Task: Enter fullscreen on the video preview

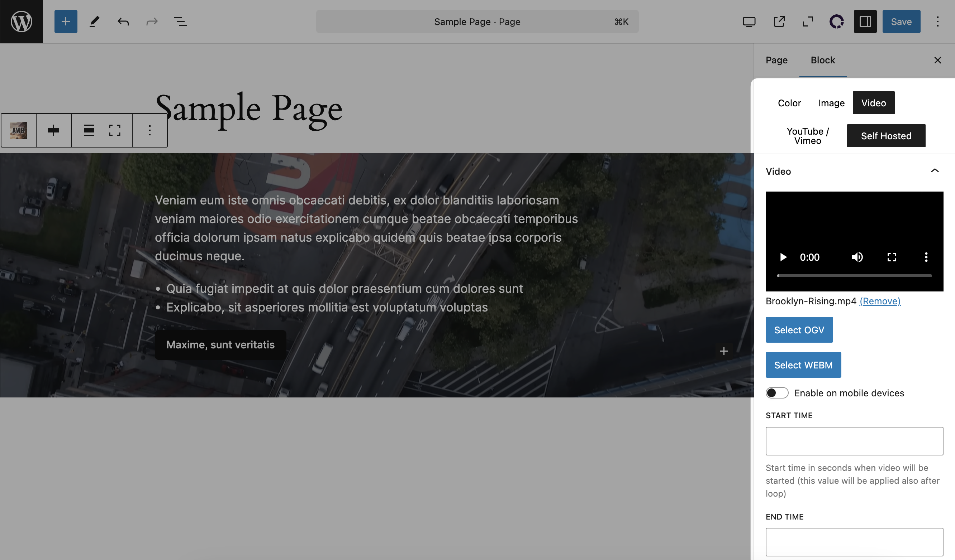Action: coord(891,257)
